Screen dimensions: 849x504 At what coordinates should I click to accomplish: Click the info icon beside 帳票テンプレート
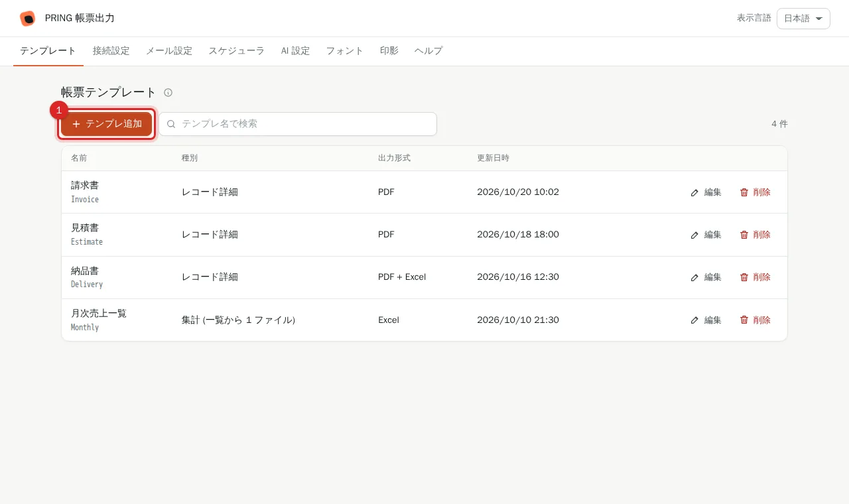[168, 93]
